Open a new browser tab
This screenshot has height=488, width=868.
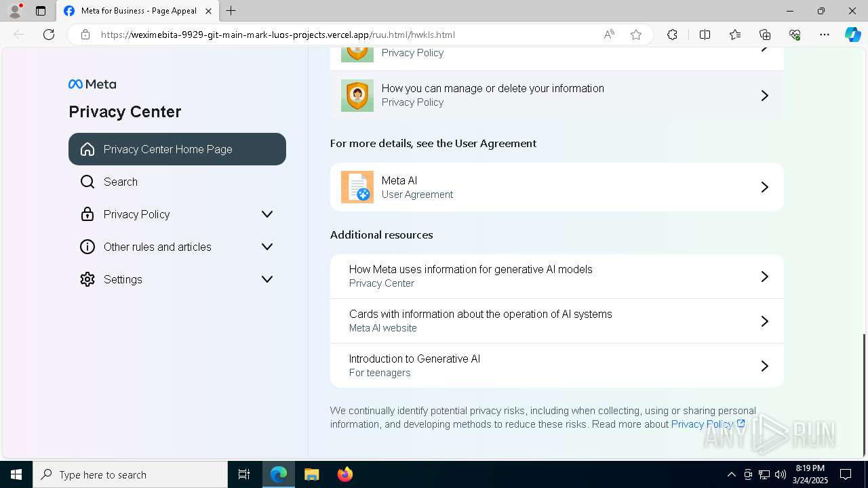tap(231, 11)
